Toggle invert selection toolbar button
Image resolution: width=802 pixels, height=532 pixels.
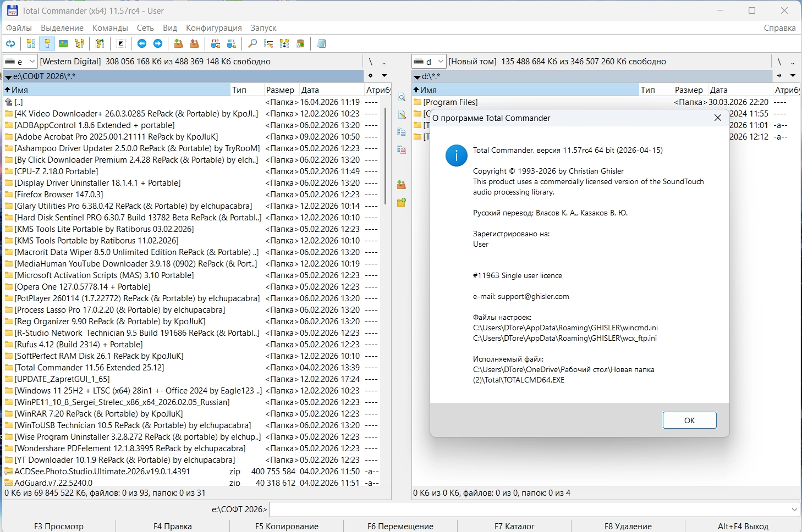(x=121, y=44)
